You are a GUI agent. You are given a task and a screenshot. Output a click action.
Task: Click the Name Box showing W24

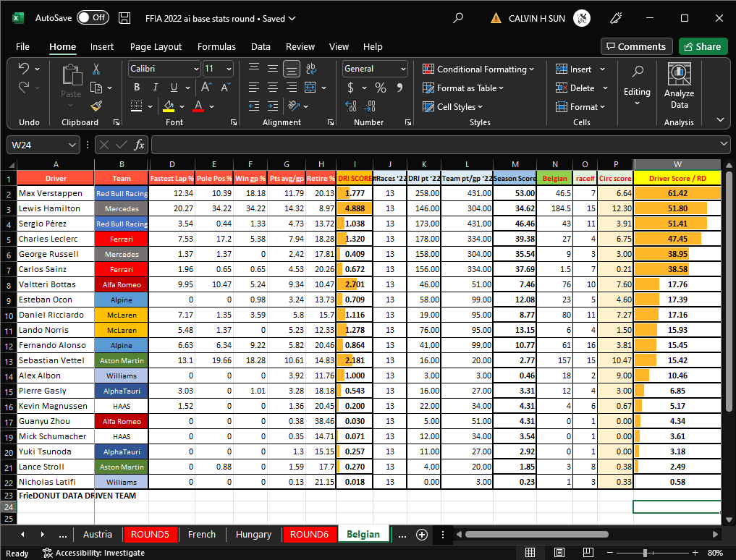[43, 145]
